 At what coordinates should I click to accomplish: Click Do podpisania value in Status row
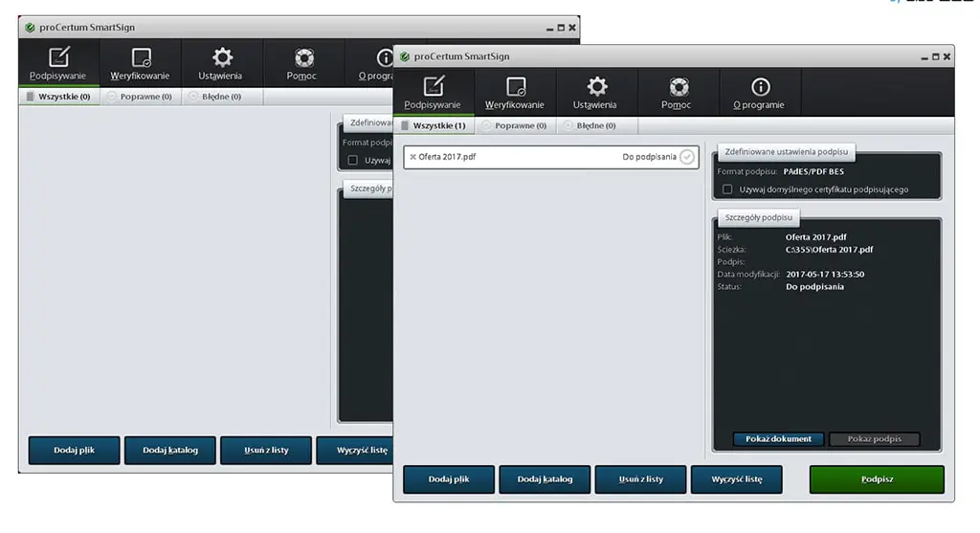(814, 287)
